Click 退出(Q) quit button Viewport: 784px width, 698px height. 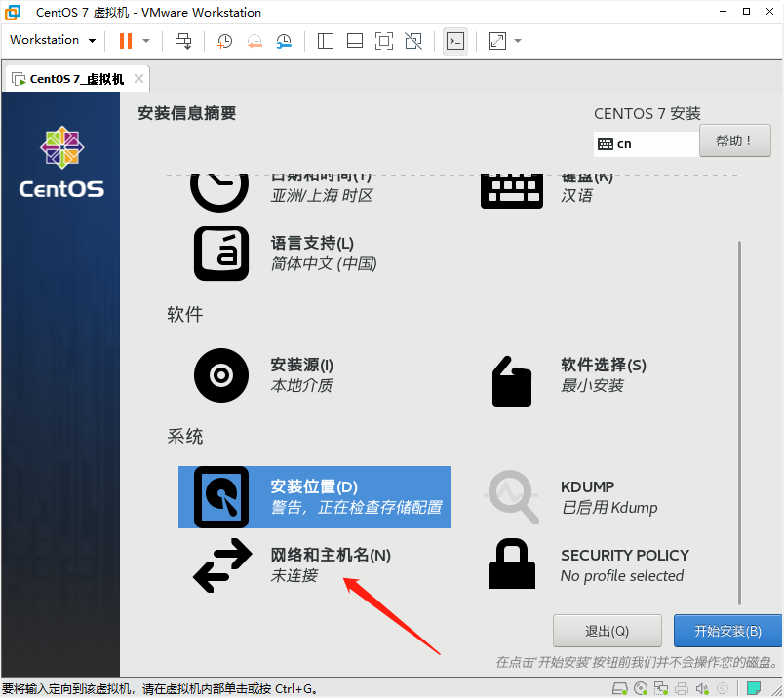607,631
